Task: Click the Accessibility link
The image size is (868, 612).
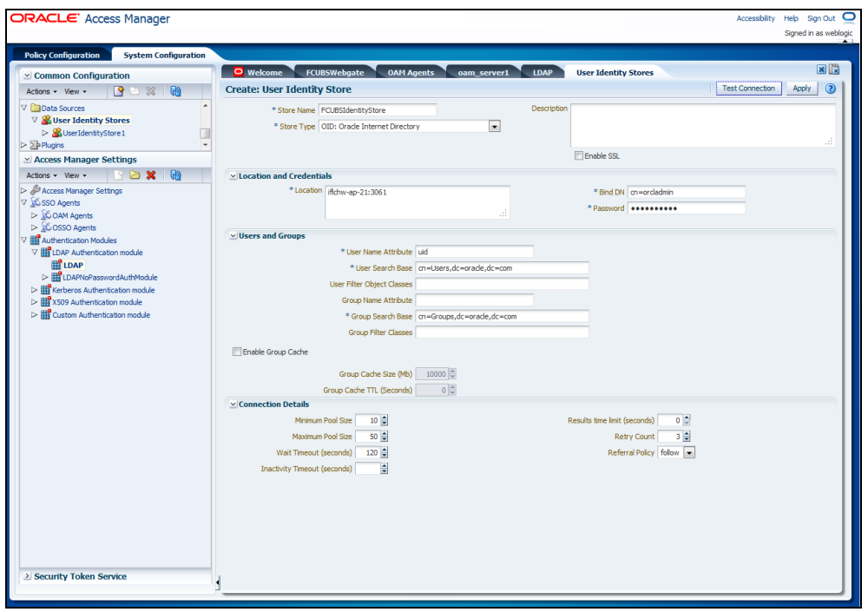Action: (x=755, y=18)
